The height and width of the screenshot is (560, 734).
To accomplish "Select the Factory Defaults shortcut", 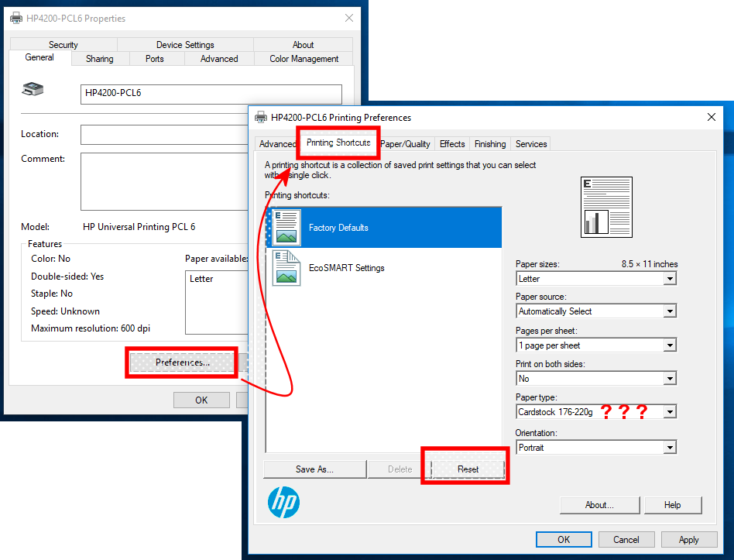I will pyautogui.click(x=384, y=228).
